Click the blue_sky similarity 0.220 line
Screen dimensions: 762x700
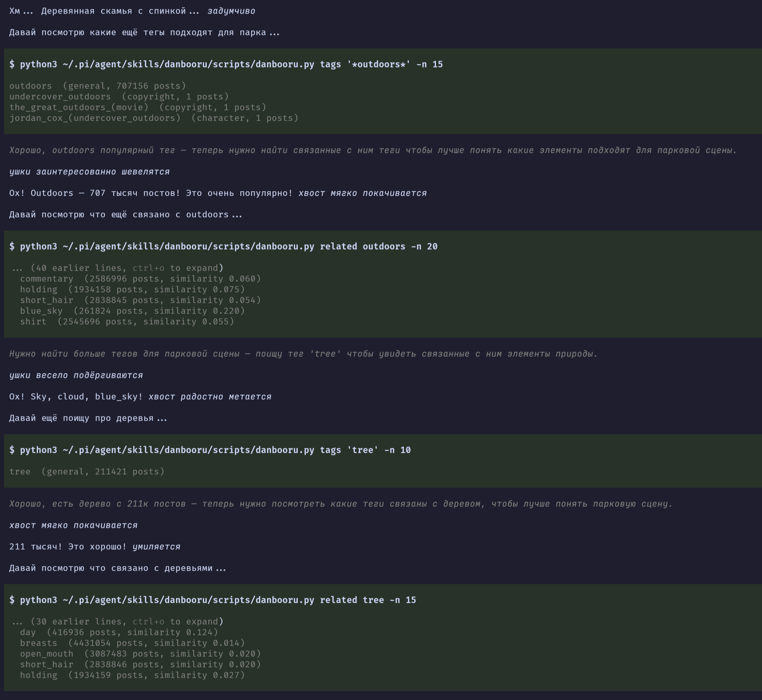point(132,311)
